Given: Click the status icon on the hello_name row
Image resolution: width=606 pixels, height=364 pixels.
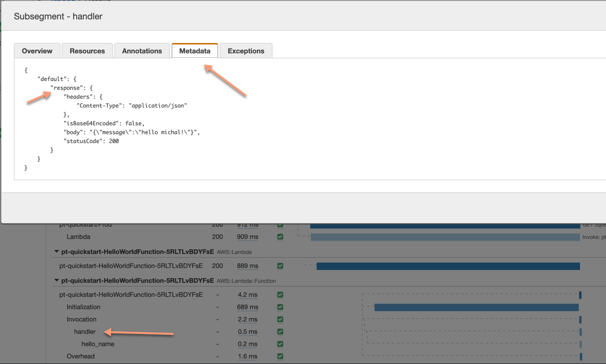Looking at the screenshot, I should click(x=280, y=344).
